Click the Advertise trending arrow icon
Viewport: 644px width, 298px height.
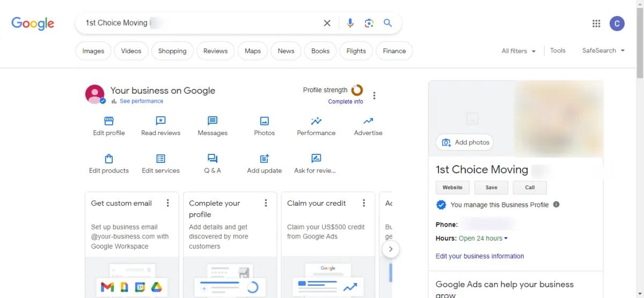368,121
